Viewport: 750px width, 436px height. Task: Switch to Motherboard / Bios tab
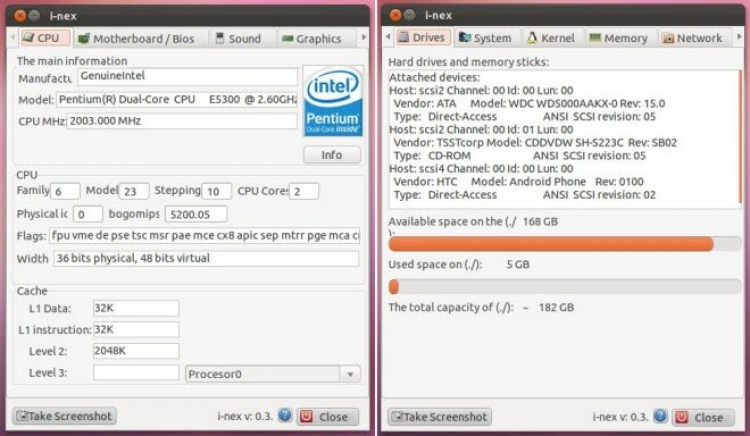tap(136, 38)
